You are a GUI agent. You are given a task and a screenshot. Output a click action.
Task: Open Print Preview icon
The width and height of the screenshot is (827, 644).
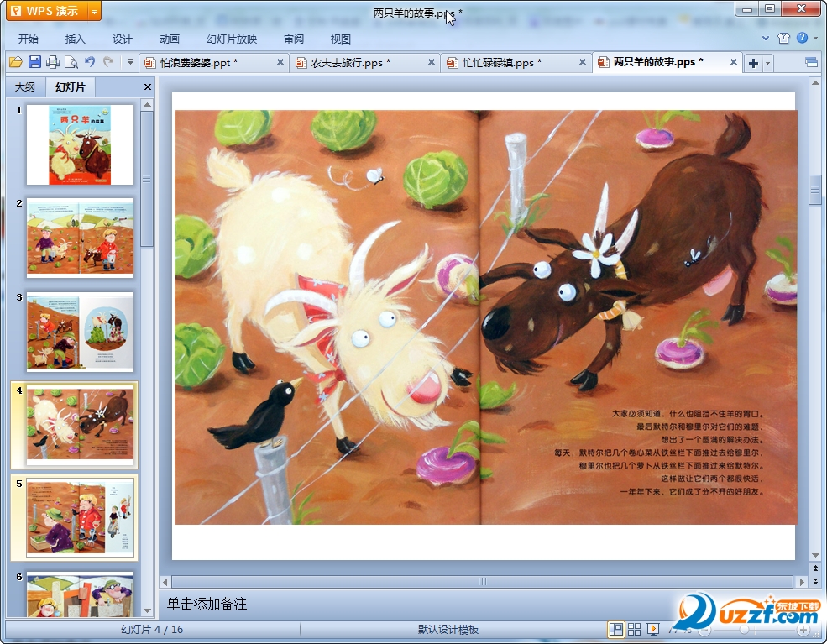[x=71, y=62]
